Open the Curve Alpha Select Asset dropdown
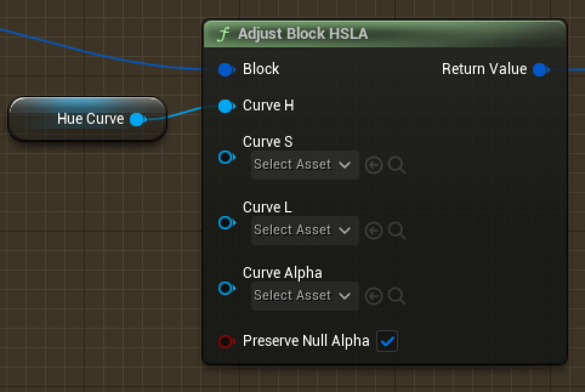Screen dimensions: 585x392 click(304, 296)
